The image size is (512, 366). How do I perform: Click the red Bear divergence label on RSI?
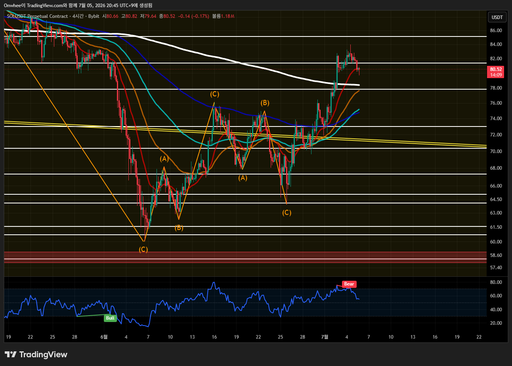point(349,284)
